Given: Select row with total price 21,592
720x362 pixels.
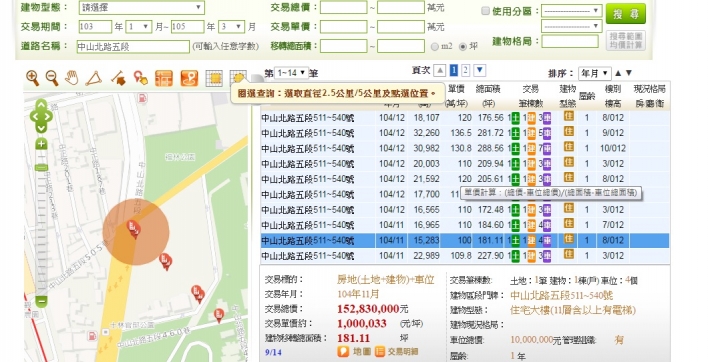Looking at the screenshot, I should tap(465, 179).
